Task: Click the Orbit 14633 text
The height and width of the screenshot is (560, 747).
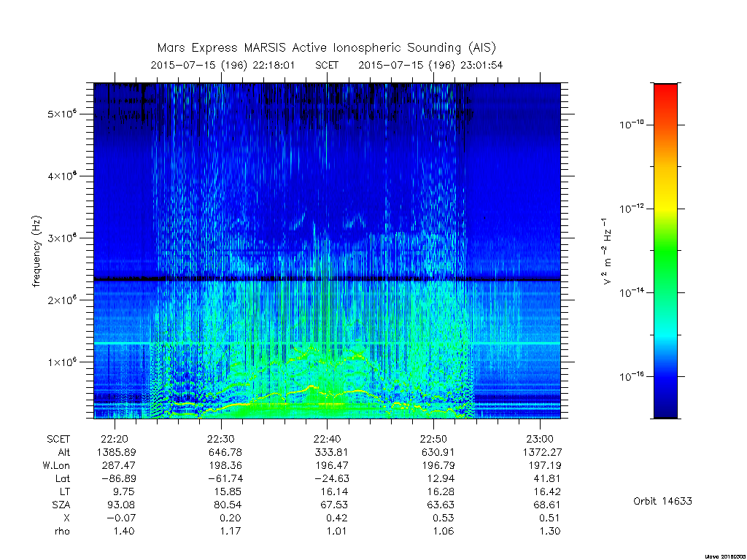Action: pos(662,501)
